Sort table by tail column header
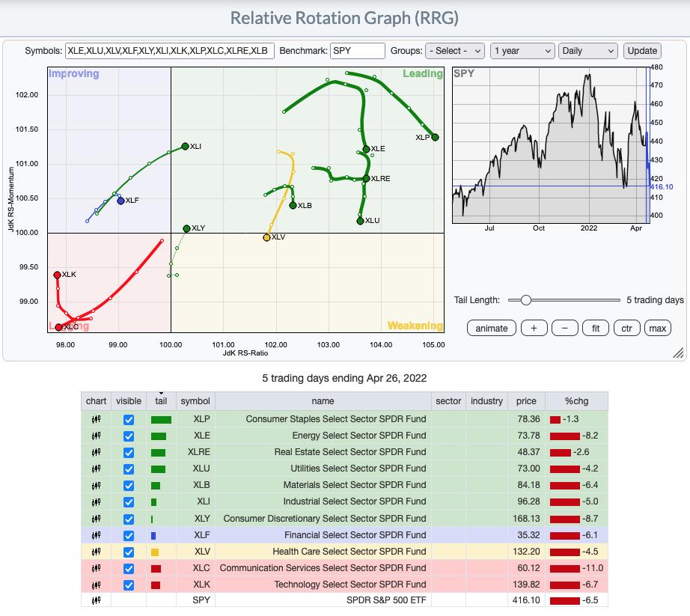Screen dimensions: 690x616 click(x=161, y=401)
